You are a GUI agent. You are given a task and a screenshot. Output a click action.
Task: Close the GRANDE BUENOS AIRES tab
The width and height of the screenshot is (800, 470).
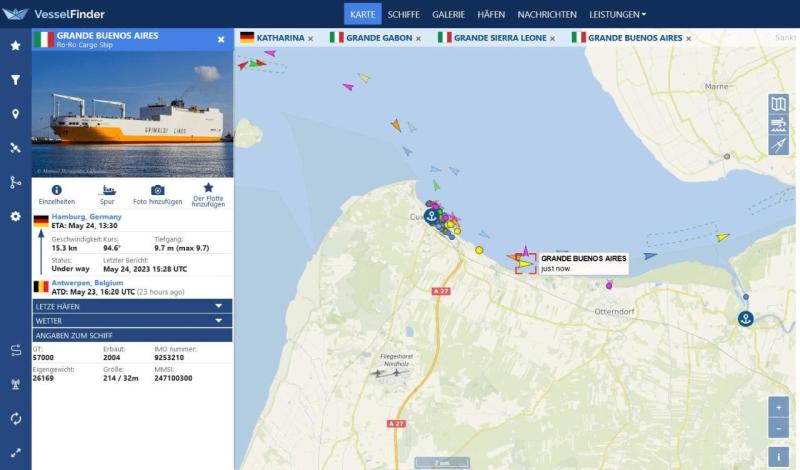click(689, 38)
